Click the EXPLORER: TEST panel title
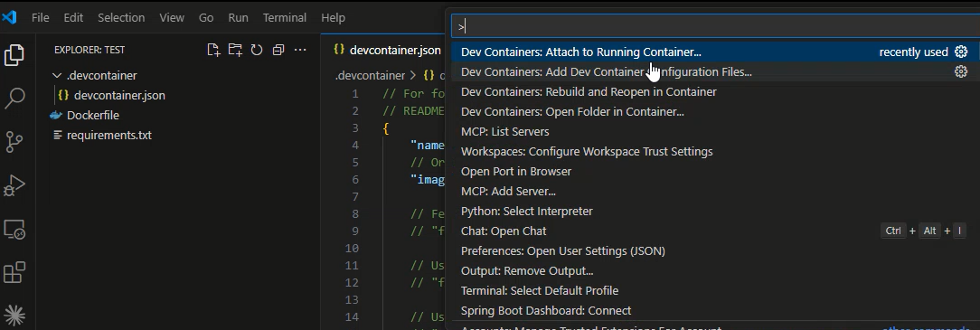 (x=90, y=50)
